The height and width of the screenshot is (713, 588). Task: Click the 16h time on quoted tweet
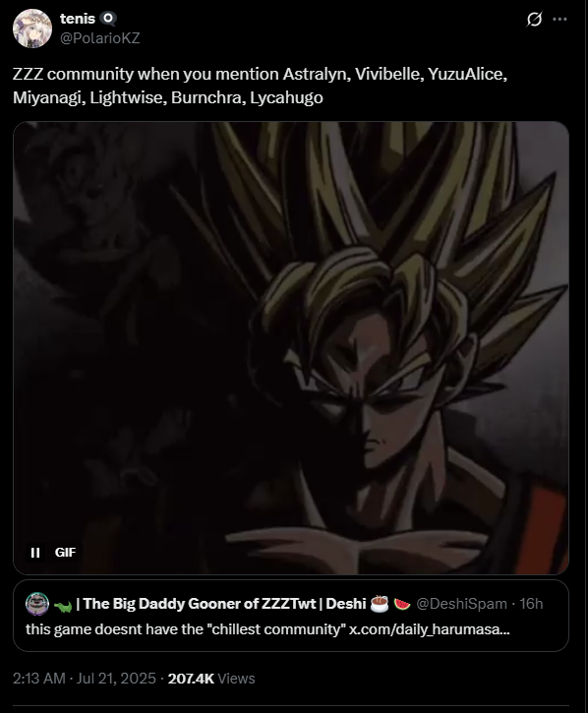(531, 604)
